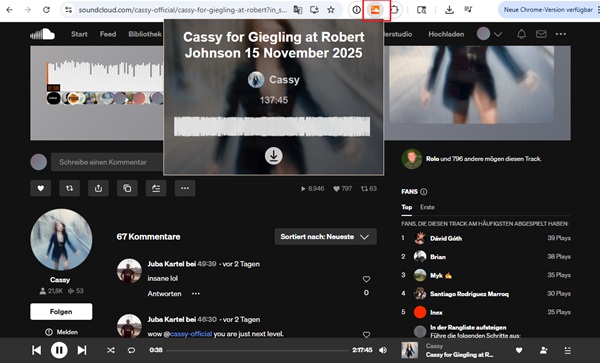Open the more options button under the track
This screenshot has height=363, width=600.
[x=185, y=188]
